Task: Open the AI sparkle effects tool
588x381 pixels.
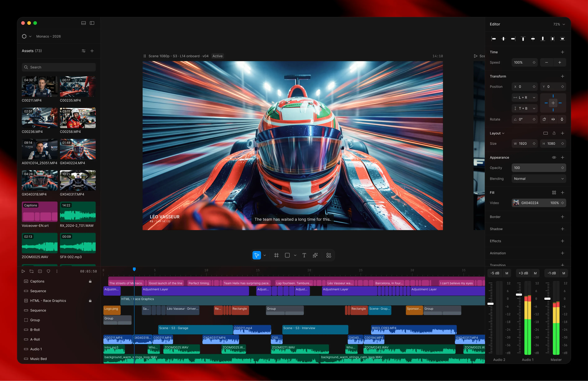Action: coord(315,256)
